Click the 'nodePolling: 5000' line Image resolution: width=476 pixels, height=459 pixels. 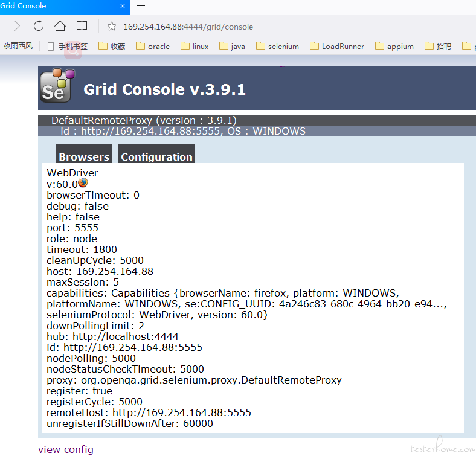pos(91,359)
